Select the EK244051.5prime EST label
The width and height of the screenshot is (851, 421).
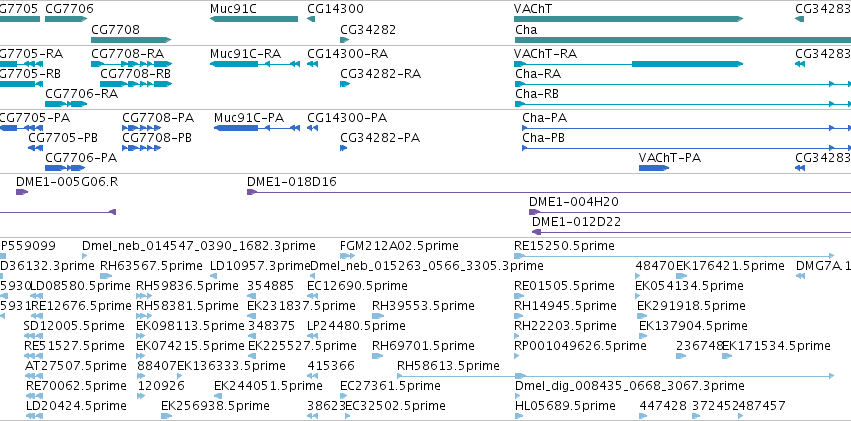click(x=268, y=386)
